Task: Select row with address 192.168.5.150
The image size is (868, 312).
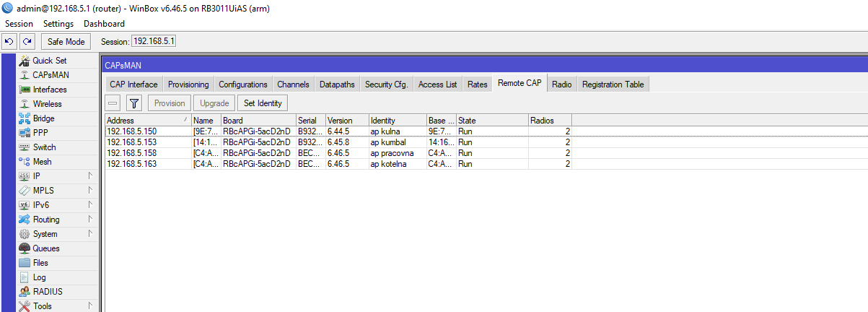Action: (338, 131)
